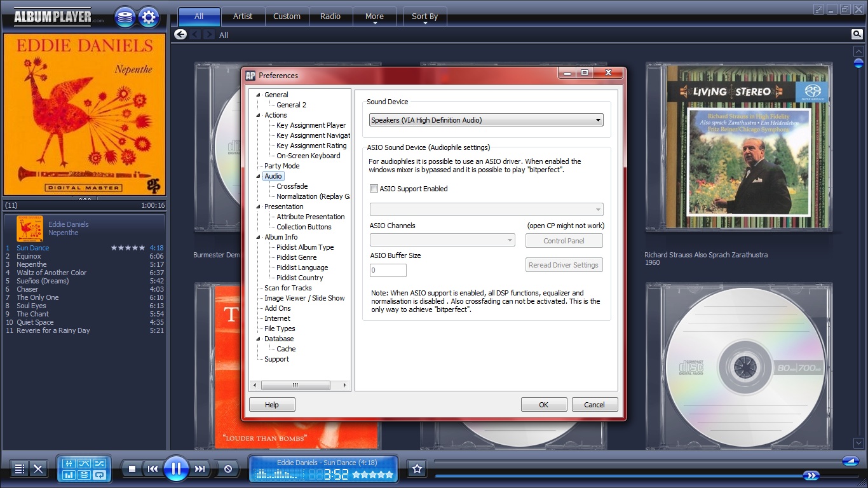Collapse the Actions tree node
Image resolution: width=868 pixels, height=488 pixels.
[x=258, y=115]
